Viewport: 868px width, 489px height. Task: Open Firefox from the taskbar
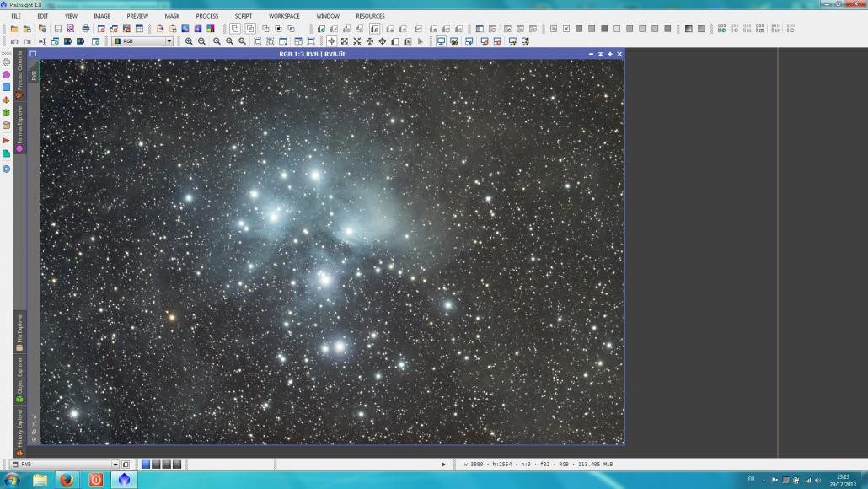pyautogui.click(x=67, y=480)
